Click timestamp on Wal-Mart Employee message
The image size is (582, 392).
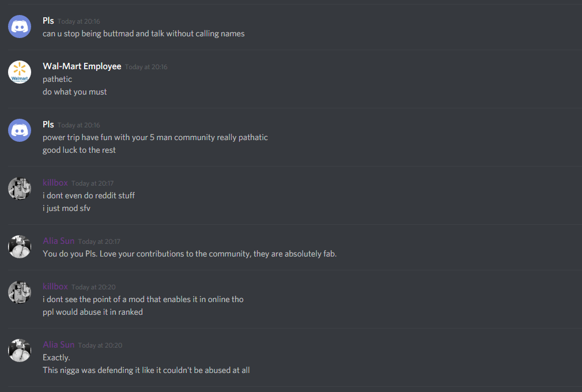[x=146, y=67]
